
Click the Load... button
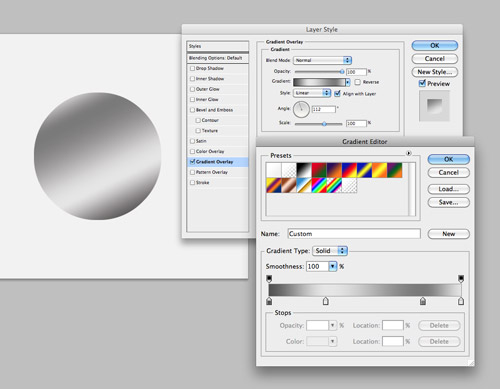point(449,189)
